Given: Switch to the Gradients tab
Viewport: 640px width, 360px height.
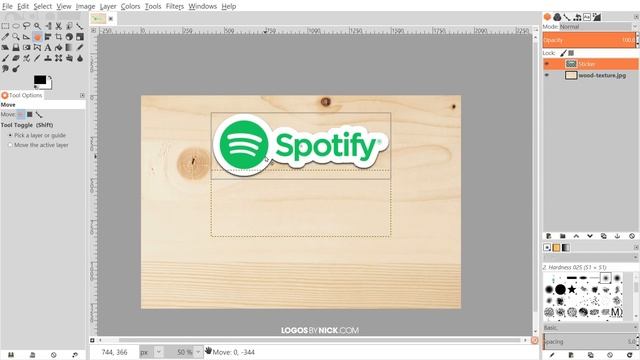Looking at the screenshot, I should click(566, 247).
